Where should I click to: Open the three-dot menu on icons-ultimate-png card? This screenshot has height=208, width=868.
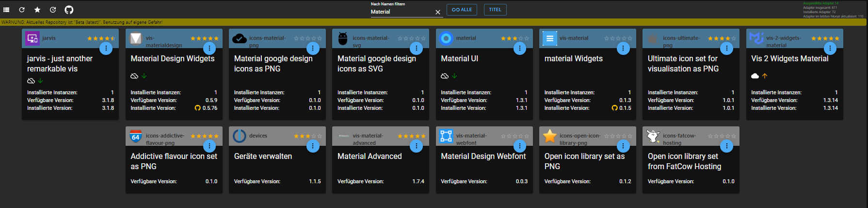[x=726, y=48]
